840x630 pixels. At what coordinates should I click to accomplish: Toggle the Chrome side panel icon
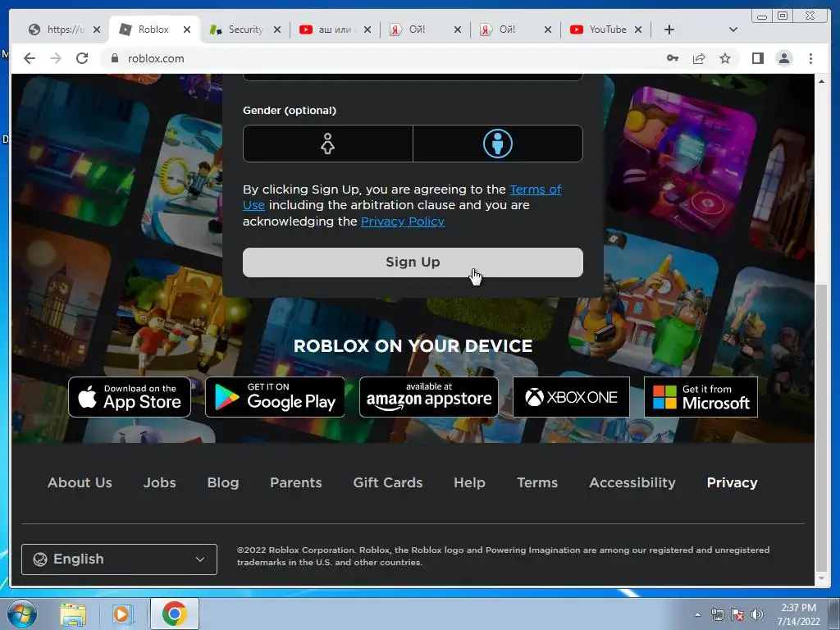[757, 58]
